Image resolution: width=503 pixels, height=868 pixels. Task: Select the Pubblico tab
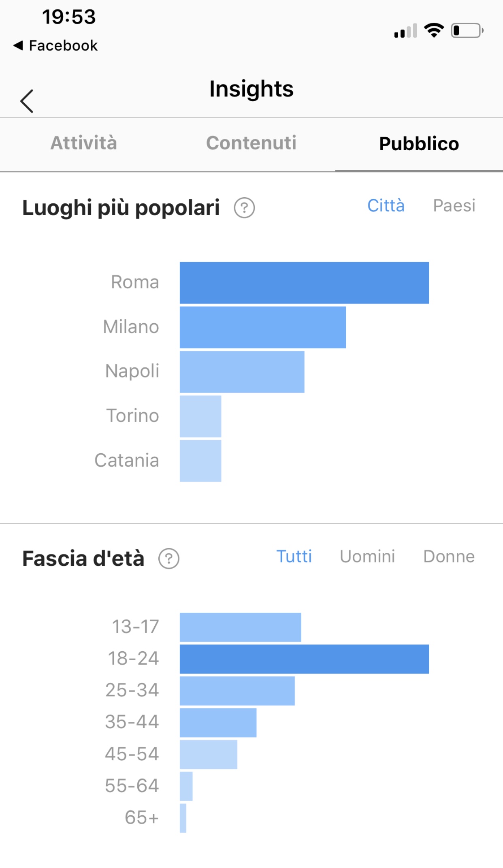point(419,144)
